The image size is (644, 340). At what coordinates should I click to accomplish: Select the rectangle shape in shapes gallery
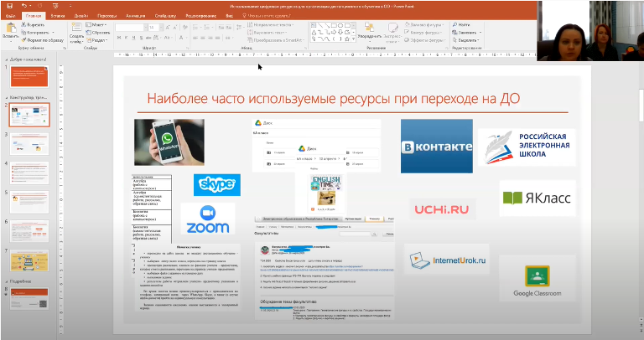pyautogui.click(x=334, y=25)
